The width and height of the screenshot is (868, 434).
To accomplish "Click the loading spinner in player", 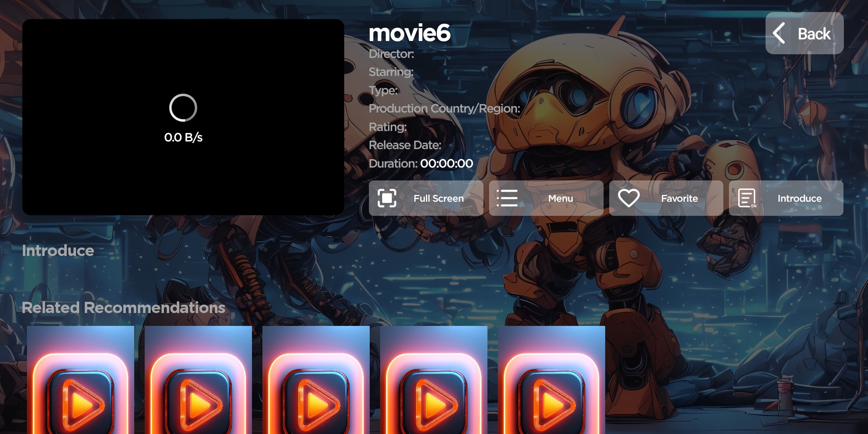I will coord(183,108).
